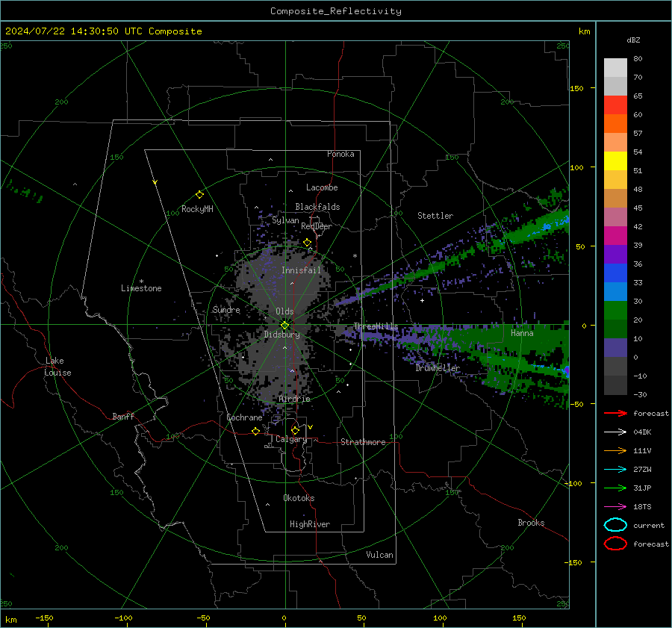The image size is (672, 628).
Task: Click the 2024/07/22 14:30:50 UTC timestamp
Action: pyautogui.click(x=103, y=31)
